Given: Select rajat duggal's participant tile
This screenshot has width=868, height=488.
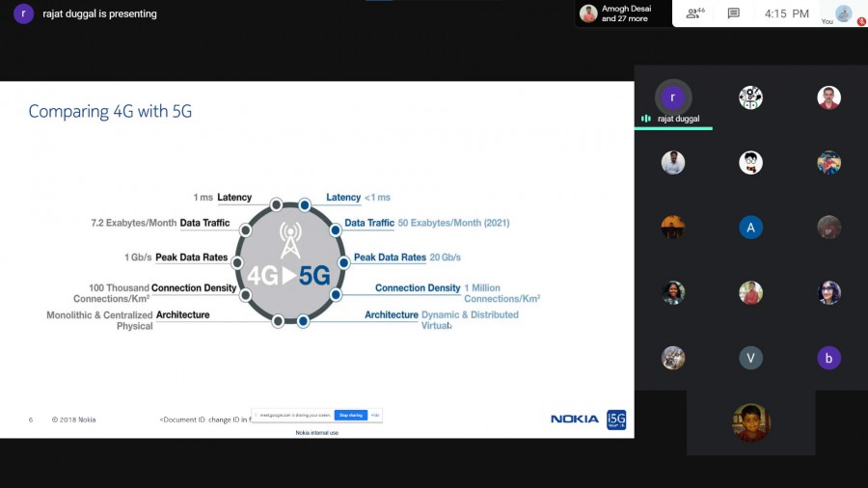Looking at the screenshot, I should pyautogui.click(x=672, y=98).
